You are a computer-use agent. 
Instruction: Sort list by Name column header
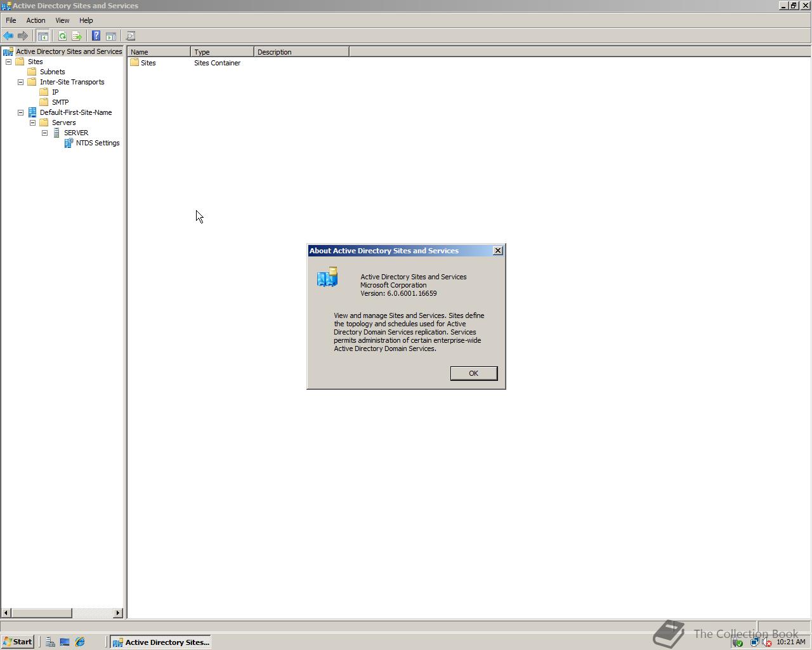coord(159,52)
